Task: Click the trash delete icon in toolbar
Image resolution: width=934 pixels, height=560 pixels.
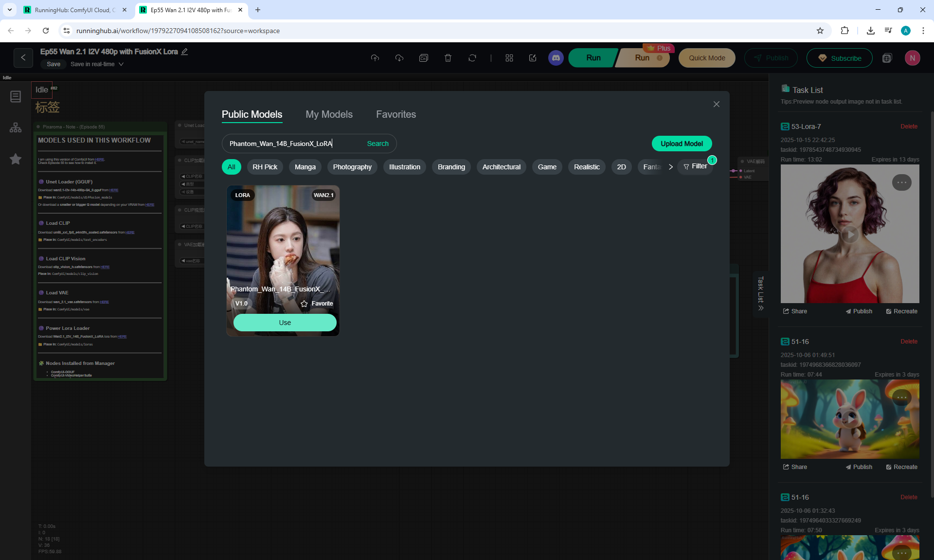Action: coord(448,58)
